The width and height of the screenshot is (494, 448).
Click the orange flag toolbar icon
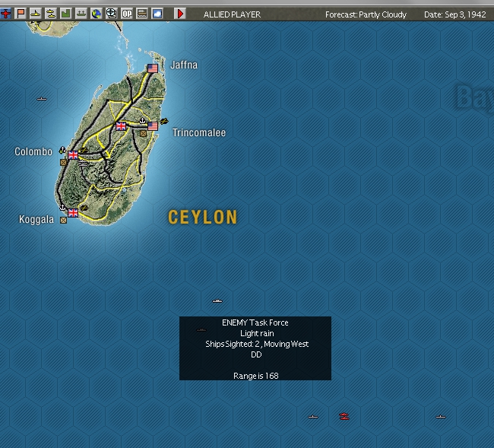coord(21,14)
